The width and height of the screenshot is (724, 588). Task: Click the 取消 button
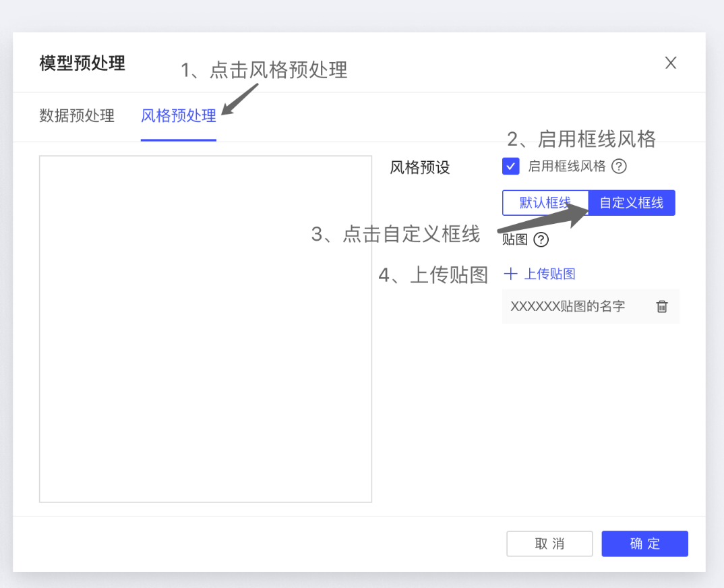(549, 543)
